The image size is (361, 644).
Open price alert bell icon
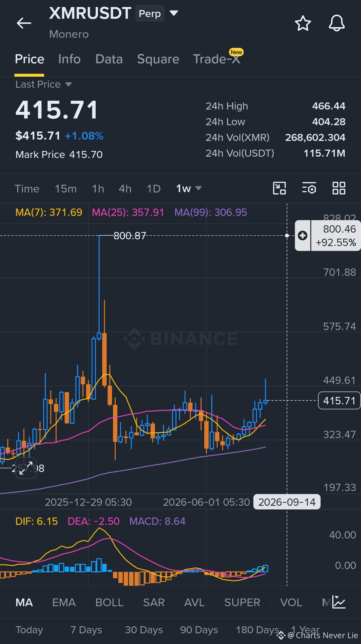(x=337, y=23)
